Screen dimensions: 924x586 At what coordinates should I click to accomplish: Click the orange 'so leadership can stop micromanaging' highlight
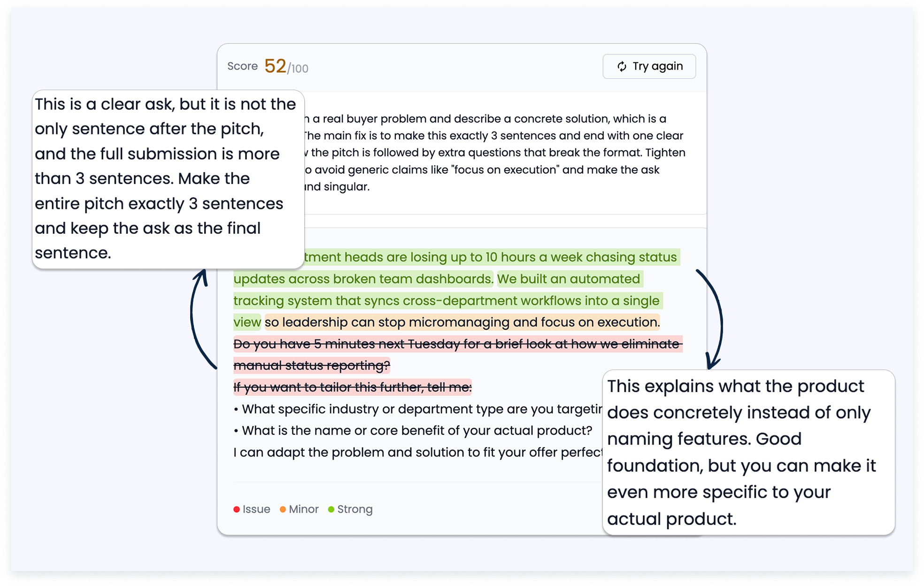(x=462, y=322)
